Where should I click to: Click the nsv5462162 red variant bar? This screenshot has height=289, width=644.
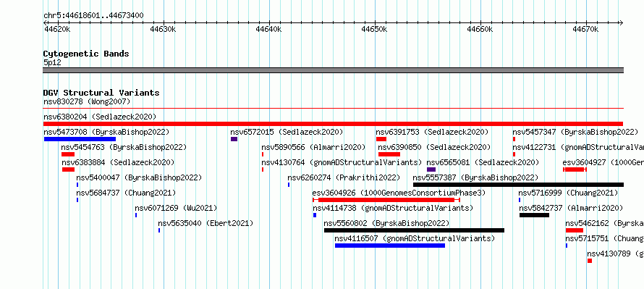coord(575,230)
